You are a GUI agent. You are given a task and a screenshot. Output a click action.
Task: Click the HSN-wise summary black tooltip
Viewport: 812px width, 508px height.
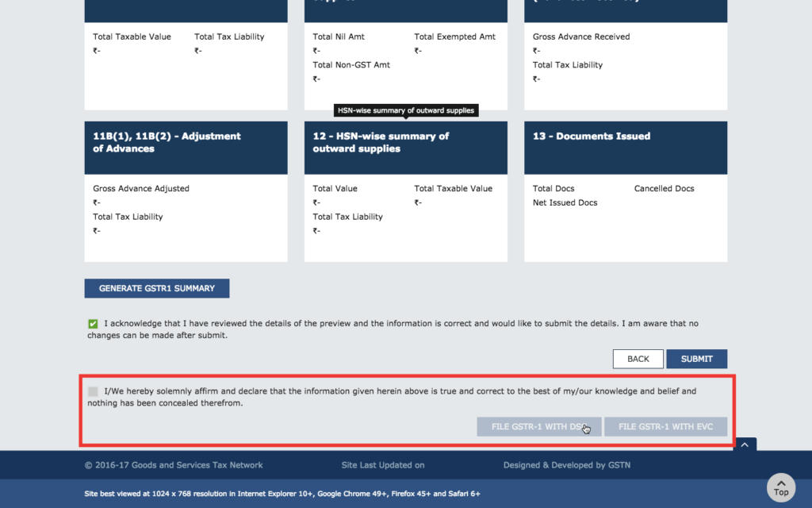point(405,110)
